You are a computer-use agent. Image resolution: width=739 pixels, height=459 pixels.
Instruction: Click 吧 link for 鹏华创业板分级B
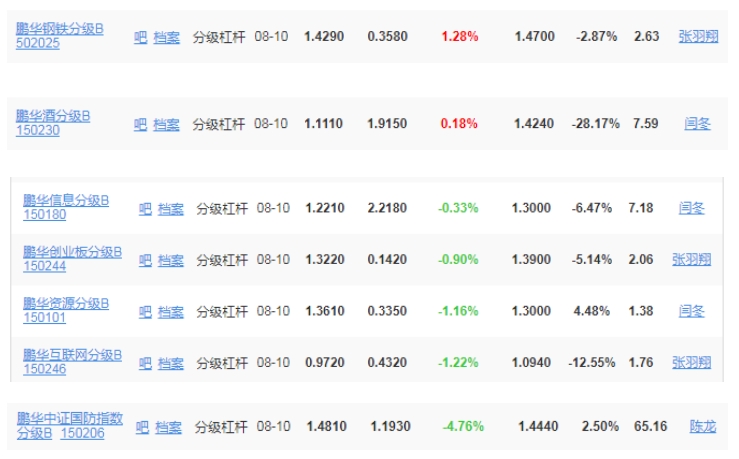pos(145,260)
